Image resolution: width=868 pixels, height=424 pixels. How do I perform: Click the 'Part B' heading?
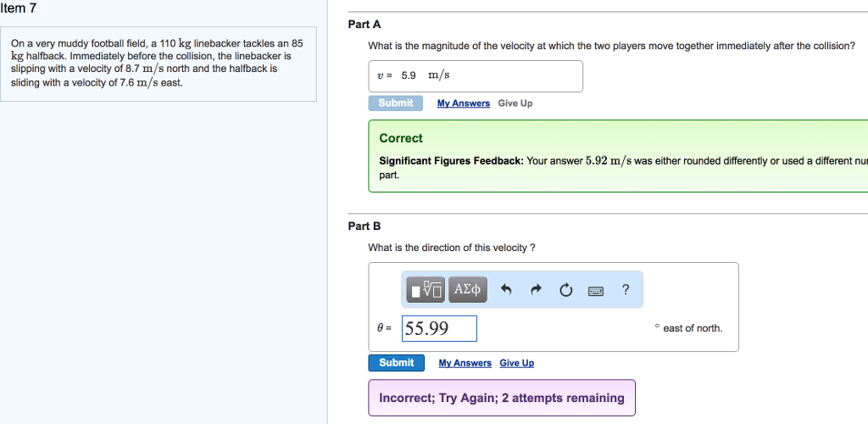(364, 226)
